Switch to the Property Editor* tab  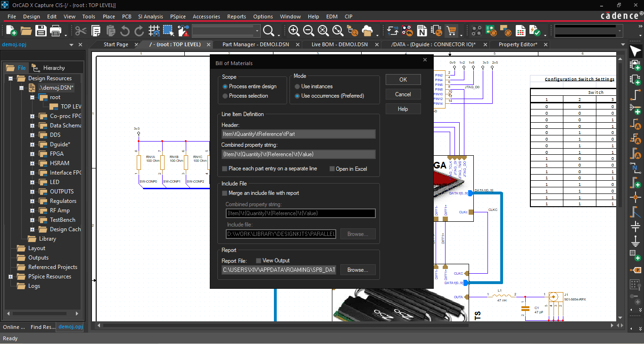pos(518,44)
